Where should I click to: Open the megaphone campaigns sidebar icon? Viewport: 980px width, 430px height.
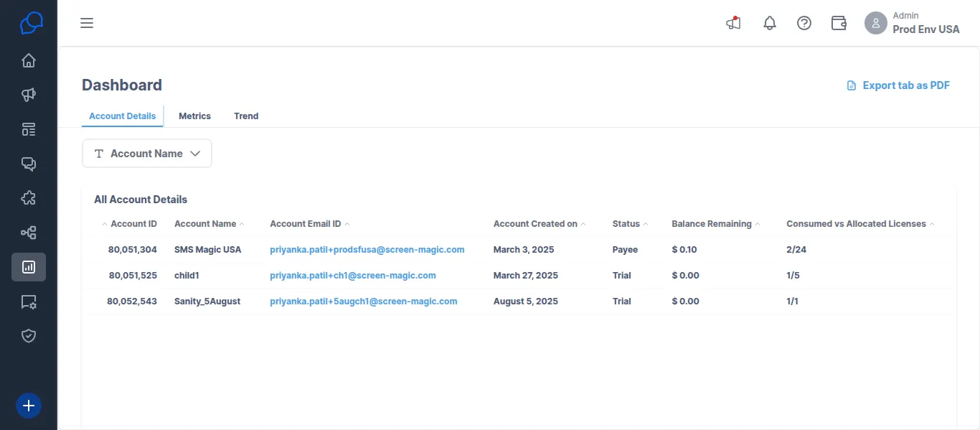coord(29,95)
